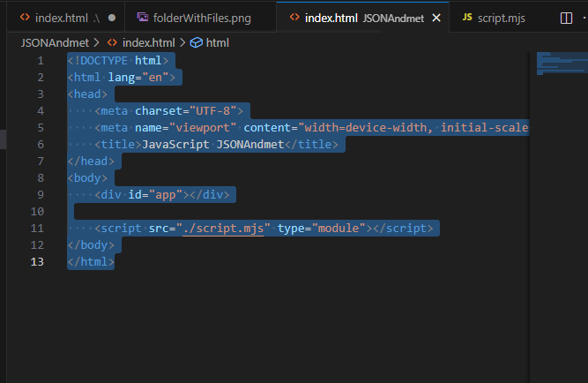Click line number 10 in gutter
The height and width of the screenshot is (383, 588).
(x=37, y=212)
